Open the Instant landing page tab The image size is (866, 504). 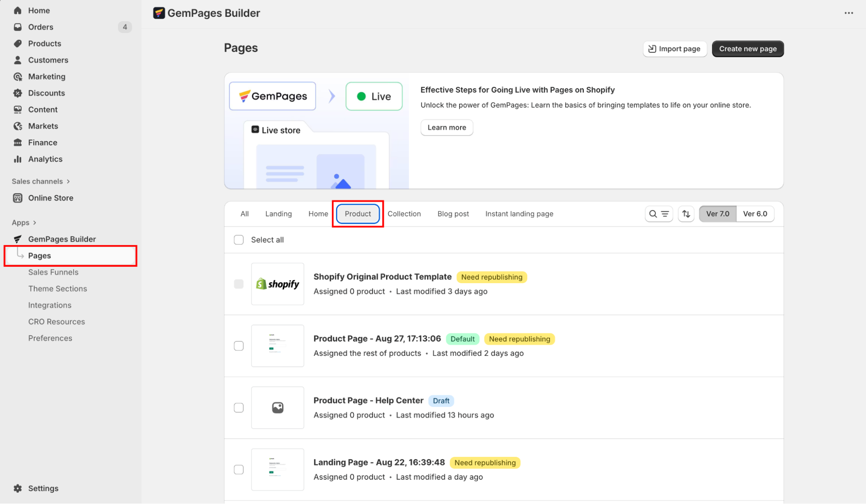pos(519,214)
